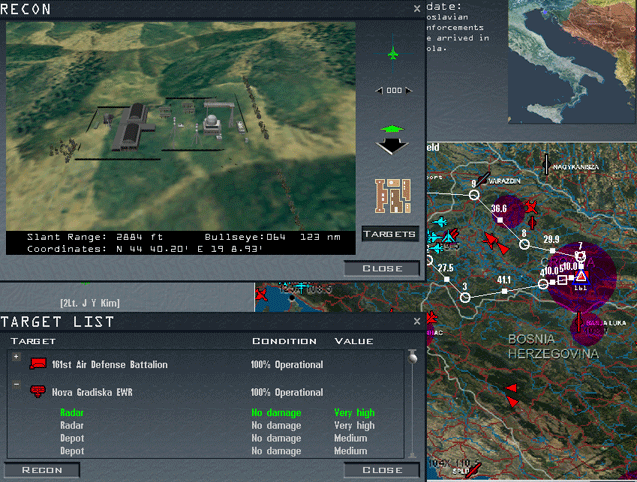Viewport: 637px width, 482px height.
Task: Click the 000 heading value in Recon
Action: [394, 90]
